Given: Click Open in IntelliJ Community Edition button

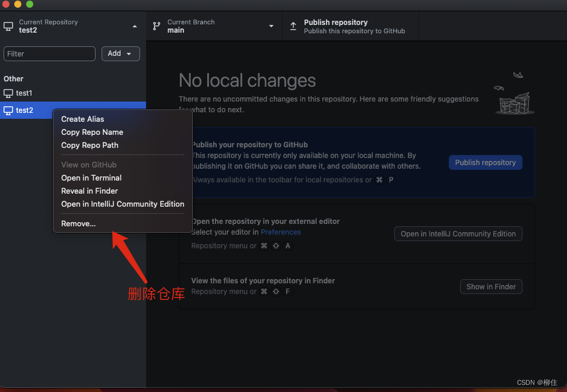Looking at the screenshot, I should pos(458,233).
